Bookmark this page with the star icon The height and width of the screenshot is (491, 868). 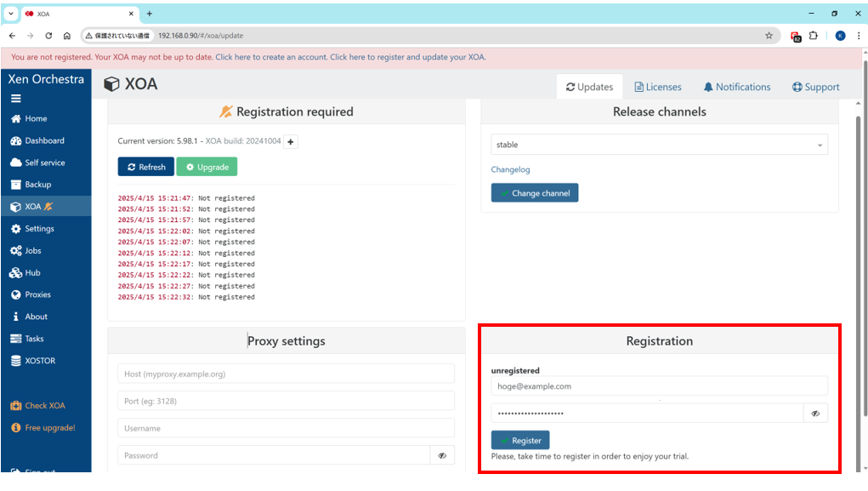pos(769,36)
